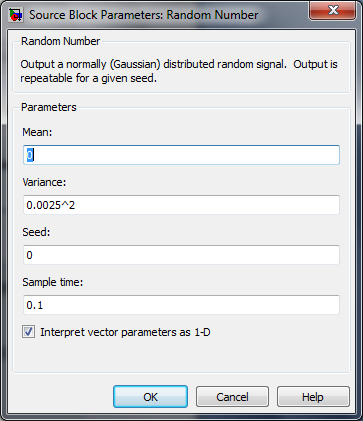Click into the Mean input field

tap(181, 155)
